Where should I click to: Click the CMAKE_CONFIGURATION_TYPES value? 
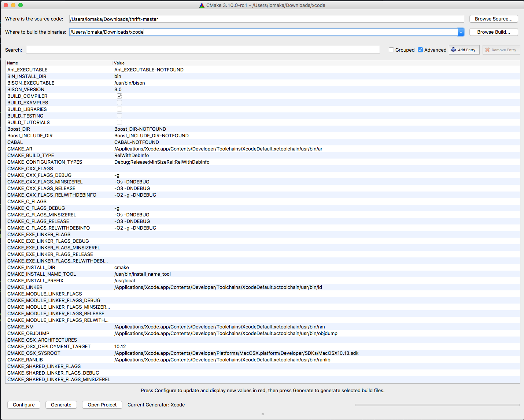[x=162, y=162]
